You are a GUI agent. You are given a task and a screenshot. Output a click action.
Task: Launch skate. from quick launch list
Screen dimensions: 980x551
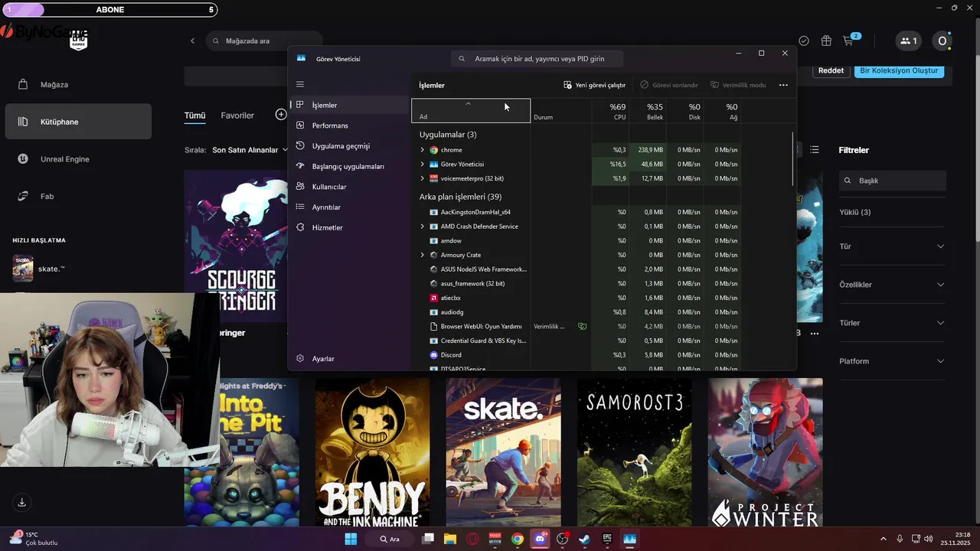[x=78, y=269]
